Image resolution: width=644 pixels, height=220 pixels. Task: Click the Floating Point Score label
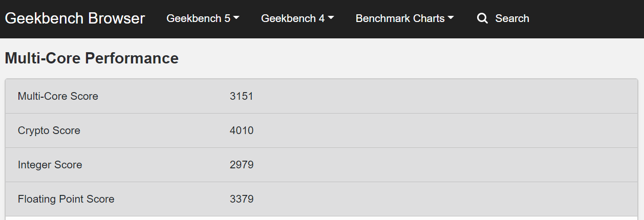pos(66,199)
